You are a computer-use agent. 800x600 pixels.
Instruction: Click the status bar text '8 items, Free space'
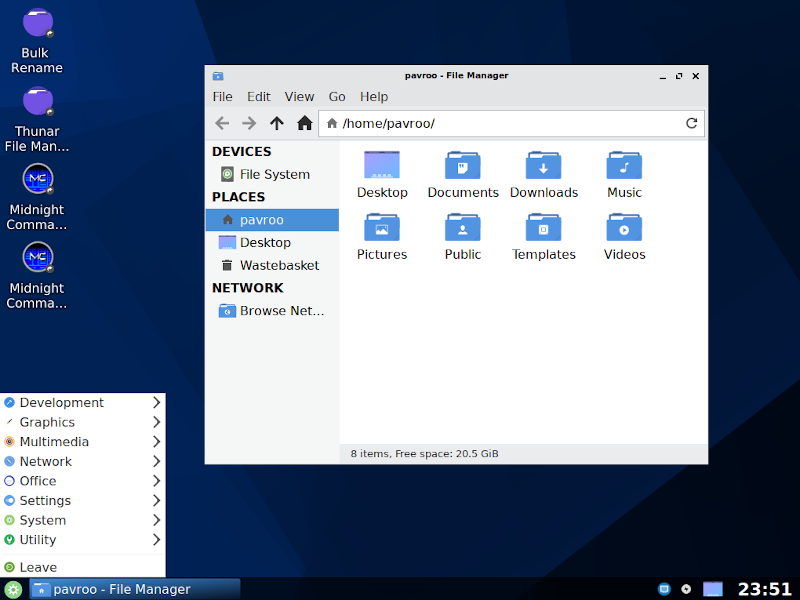424,454
